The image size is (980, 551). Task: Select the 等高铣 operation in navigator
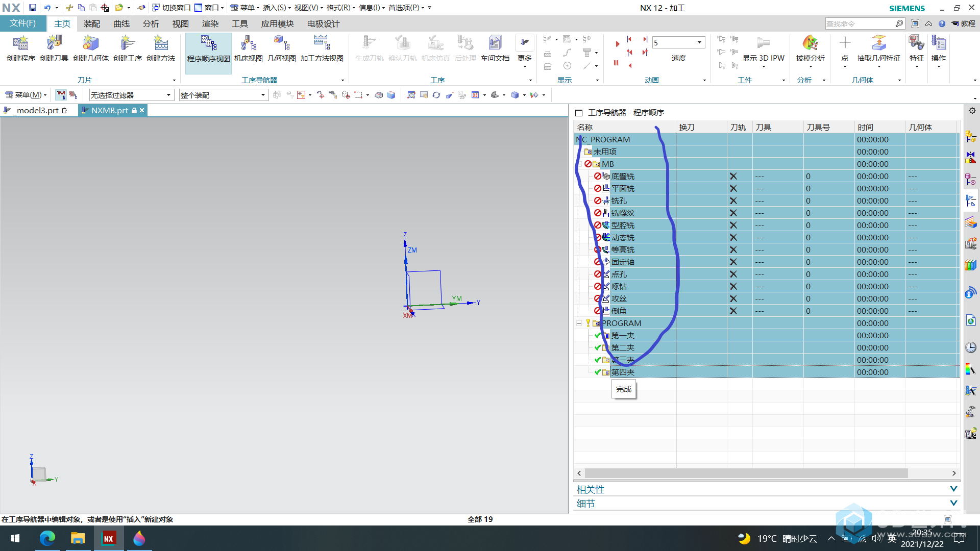pyautogui.click(x=623, y=249)
